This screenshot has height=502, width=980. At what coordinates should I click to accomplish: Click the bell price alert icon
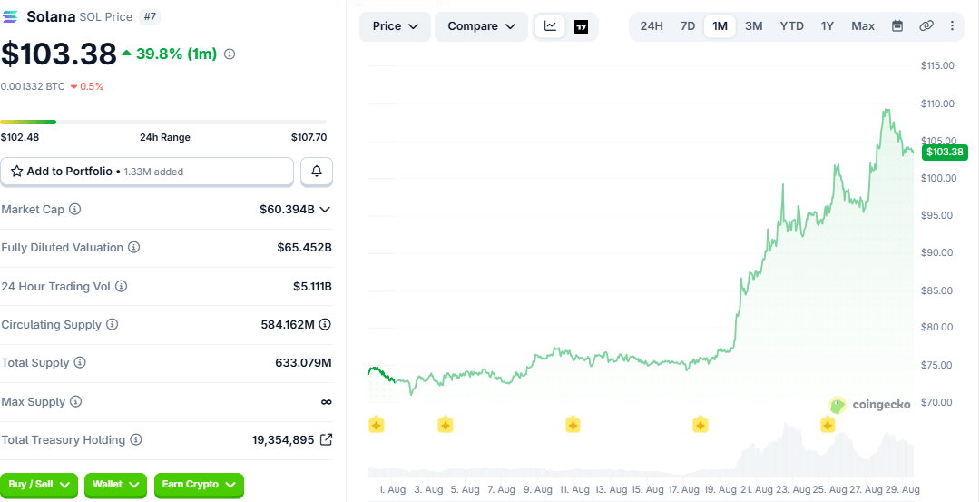317,172
